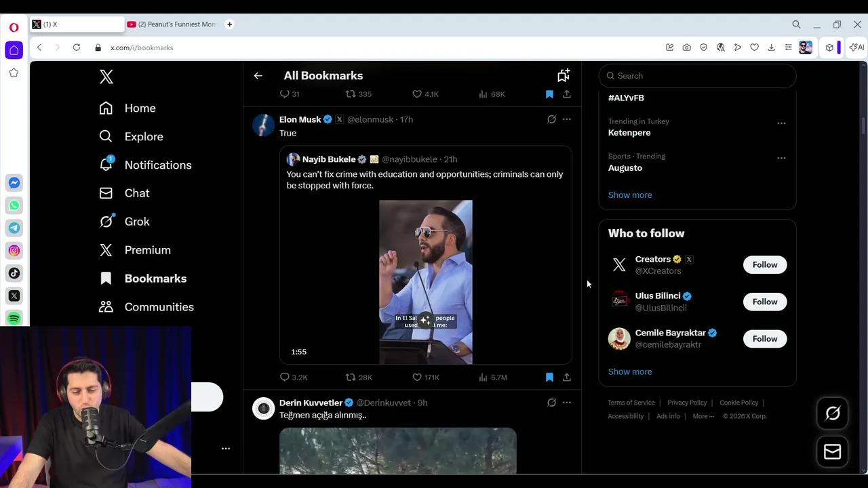Open Chat in navigation
Screen dimensions: 868x488
click(124, 193)
